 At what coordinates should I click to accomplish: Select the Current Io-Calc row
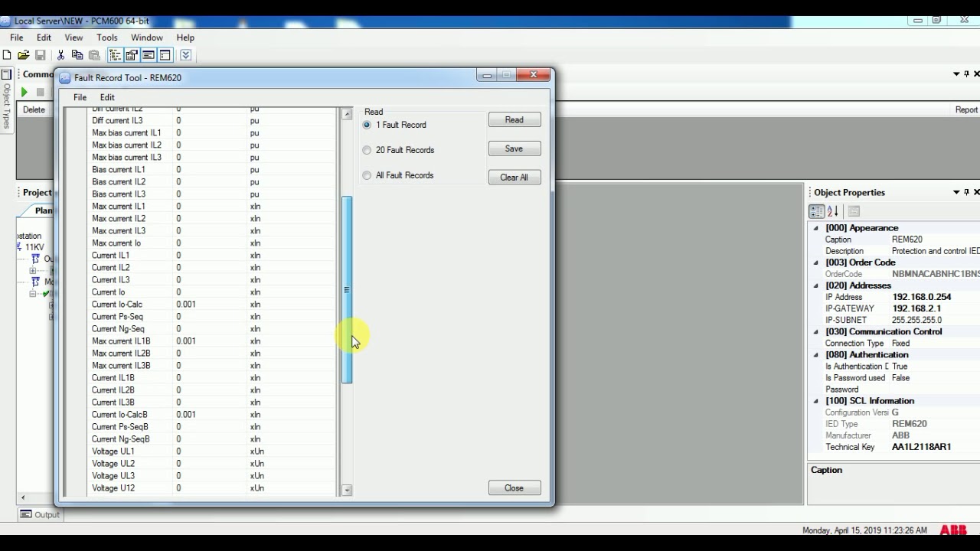212,305
